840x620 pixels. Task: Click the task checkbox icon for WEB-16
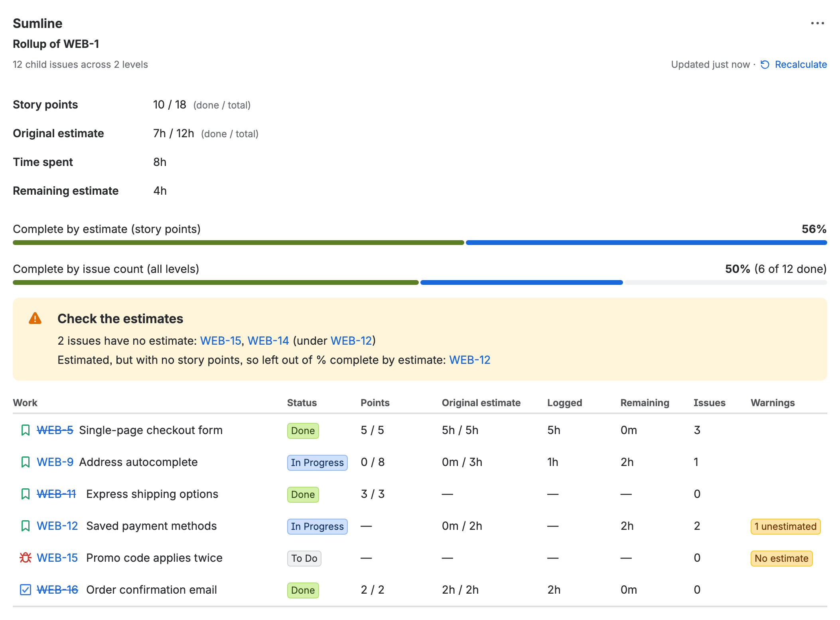[26, 590]
